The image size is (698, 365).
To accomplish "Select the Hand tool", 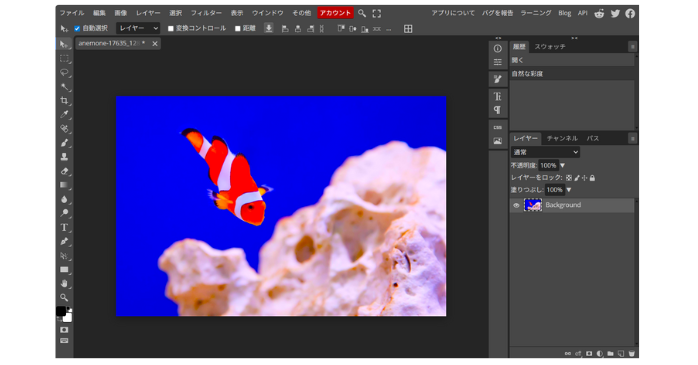I will [x=64, y=284].
